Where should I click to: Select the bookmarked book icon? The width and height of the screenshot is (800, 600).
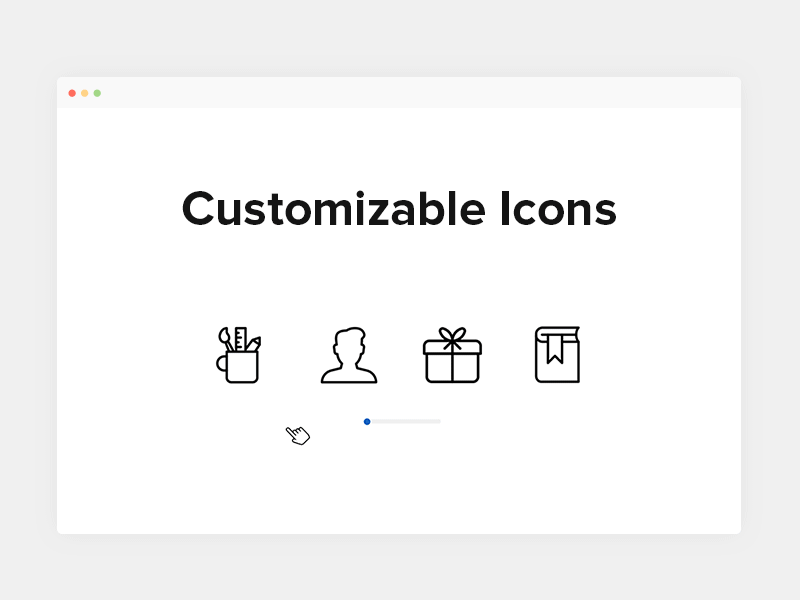(x=557, y=355)
